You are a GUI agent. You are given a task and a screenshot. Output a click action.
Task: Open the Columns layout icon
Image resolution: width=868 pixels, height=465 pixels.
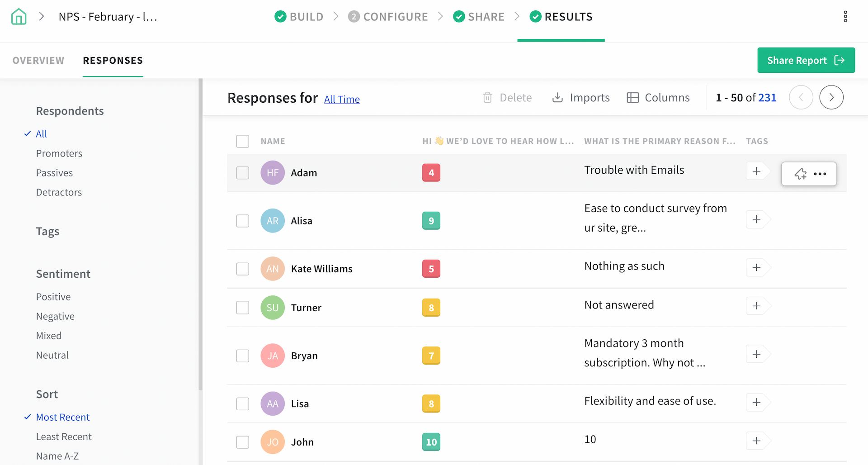click(x=632, y=97)
